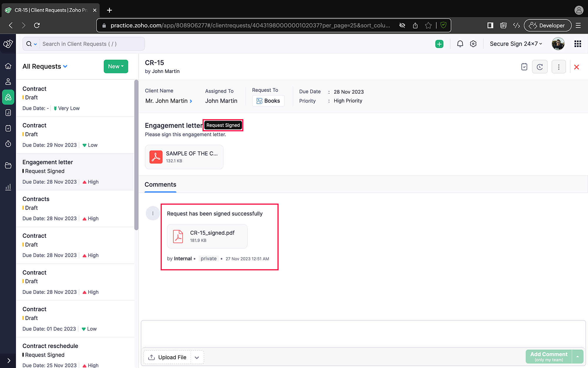Open the request history clock icon
The height and width of the screenshot is (368, 588).
(x=539, y=67)
